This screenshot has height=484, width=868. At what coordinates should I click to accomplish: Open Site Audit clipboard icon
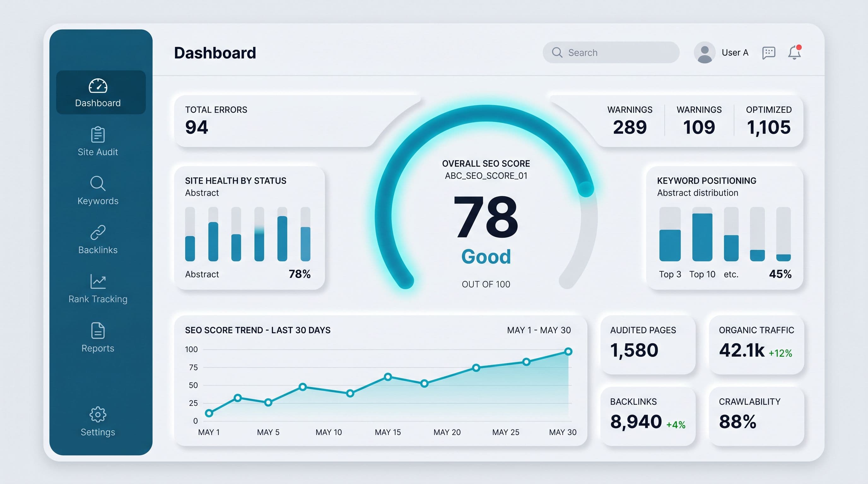click(98, 134)
